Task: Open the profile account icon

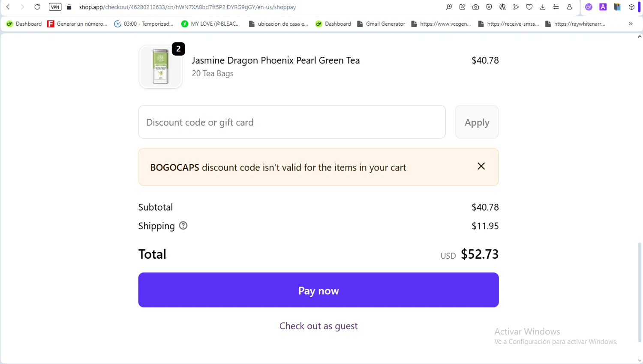Action: point(569,7)
